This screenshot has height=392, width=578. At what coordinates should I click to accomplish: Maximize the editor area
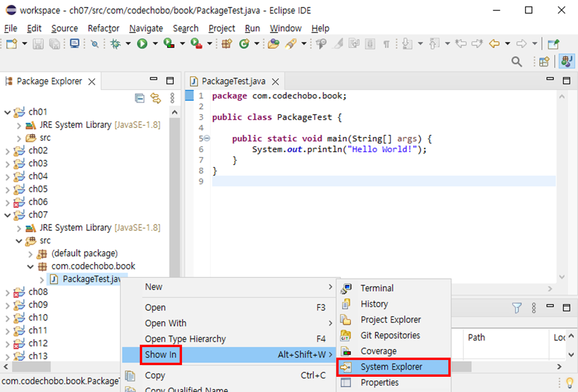(566, 81)
